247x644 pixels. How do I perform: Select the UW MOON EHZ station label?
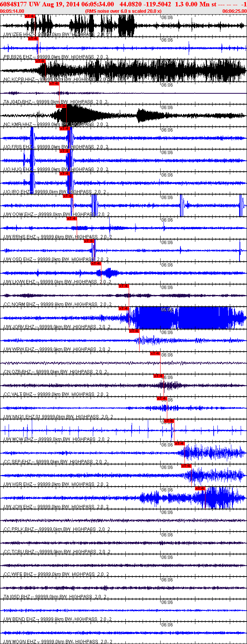coord(19,642)
